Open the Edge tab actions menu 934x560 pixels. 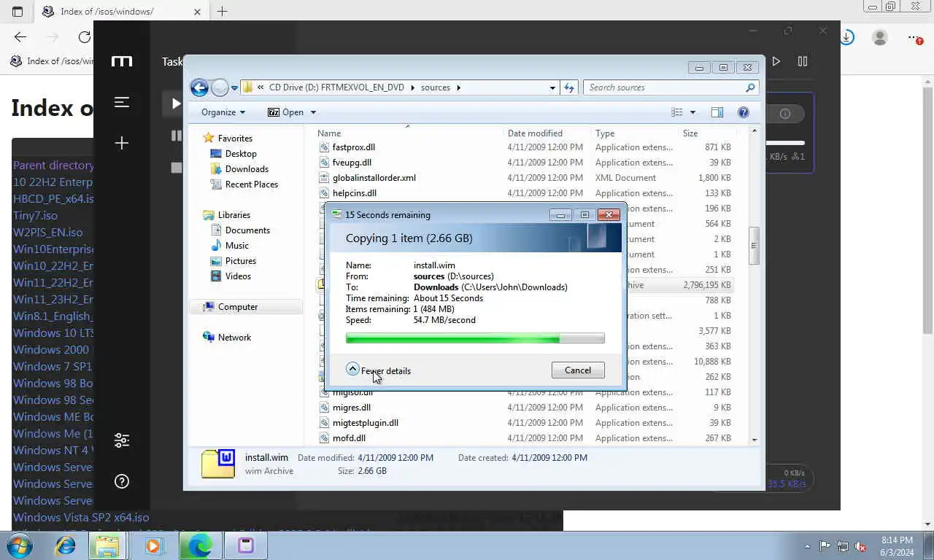[18, 12]
